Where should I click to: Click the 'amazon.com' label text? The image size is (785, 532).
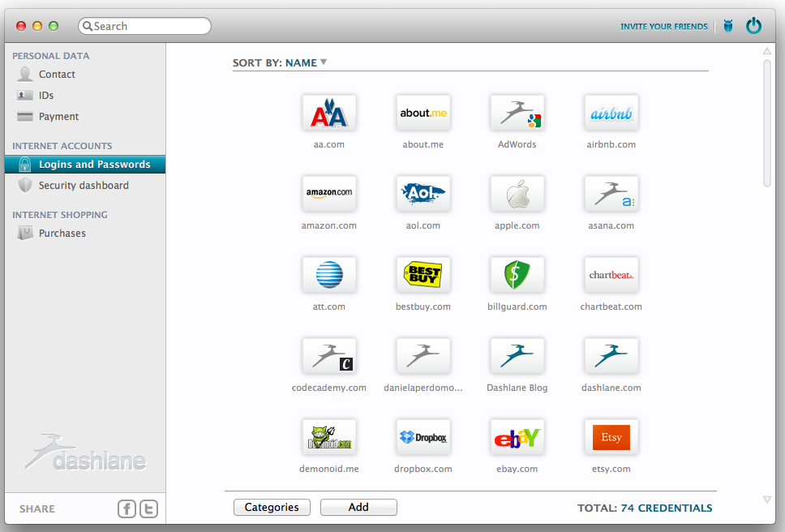pos(329,225)
